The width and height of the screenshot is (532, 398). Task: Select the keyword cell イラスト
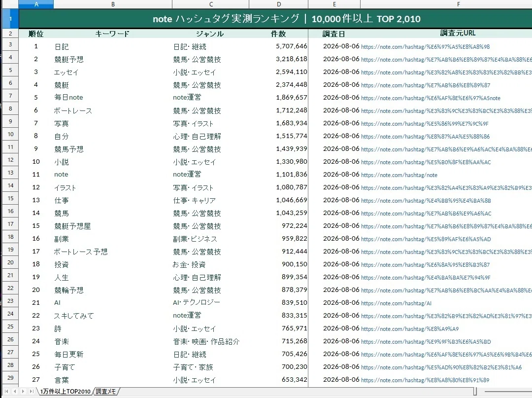pos(65,187)
